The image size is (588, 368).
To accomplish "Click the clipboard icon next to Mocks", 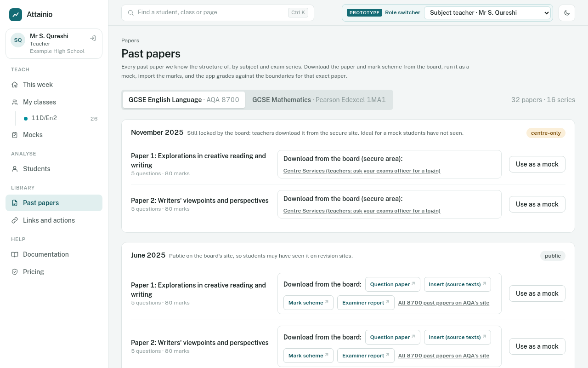I will coord(15,135).
